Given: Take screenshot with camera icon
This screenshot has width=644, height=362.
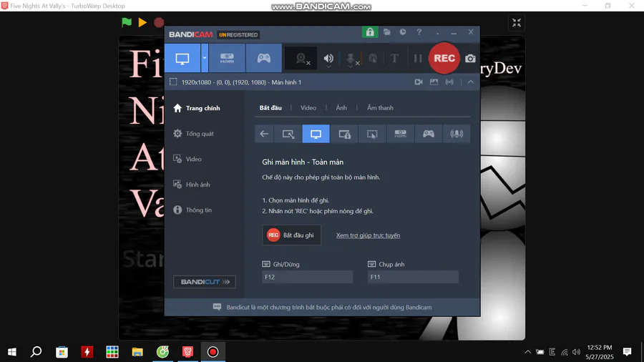Looking at the screenshot, I should tap(470, 58).
